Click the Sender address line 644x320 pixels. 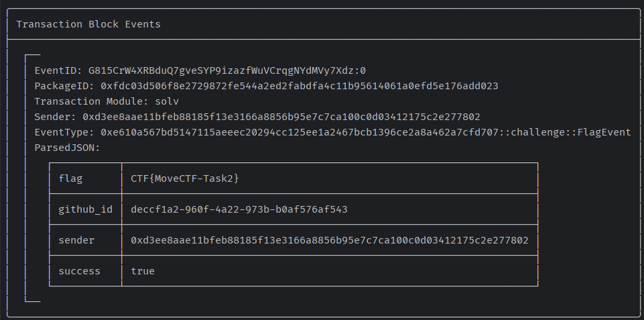coord(257,117)
